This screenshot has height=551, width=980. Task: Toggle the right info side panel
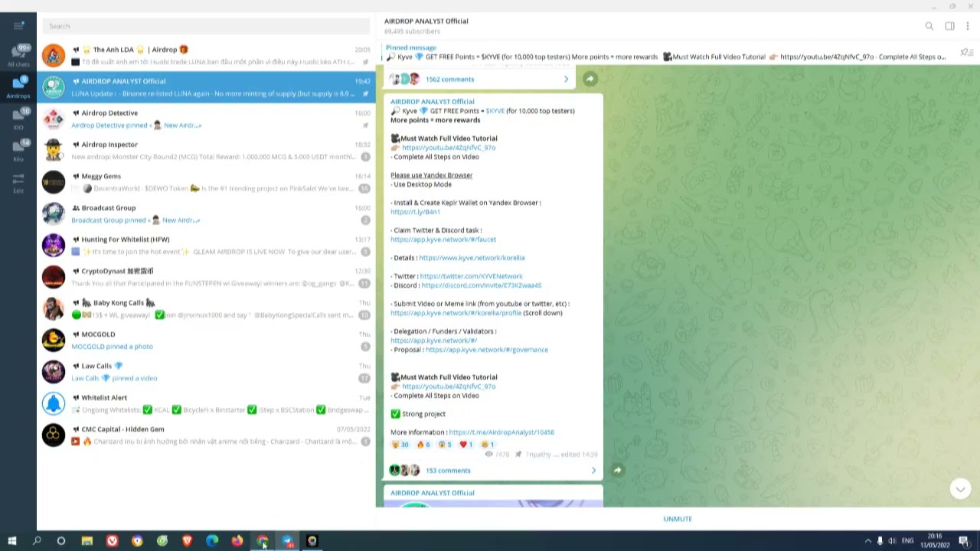tap(949, 26)
